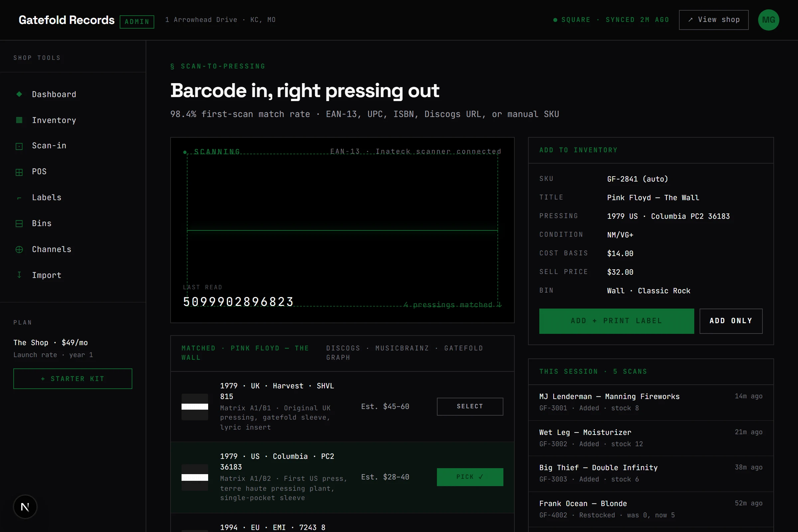Open the MG user avatar

click(768, 20)
